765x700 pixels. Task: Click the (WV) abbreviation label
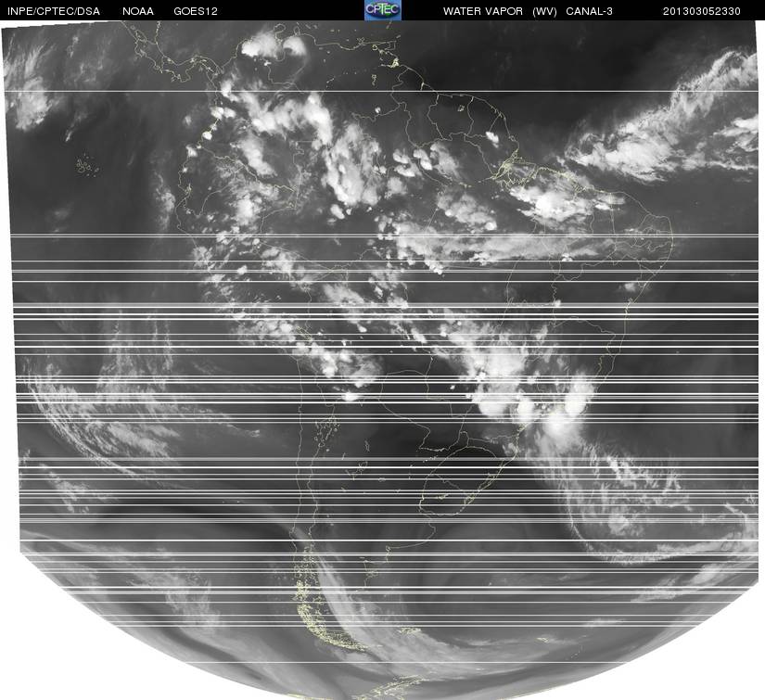point(544,11)
